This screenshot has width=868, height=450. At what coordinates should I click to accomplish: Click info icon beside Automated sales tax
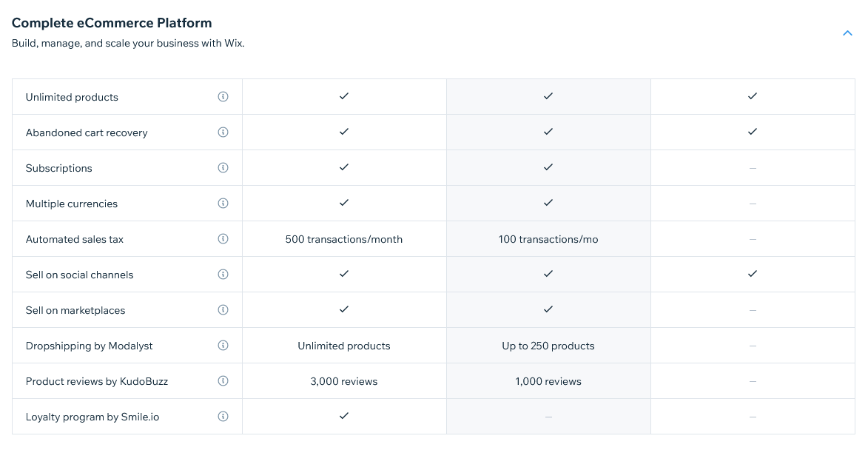click(223, 239)
